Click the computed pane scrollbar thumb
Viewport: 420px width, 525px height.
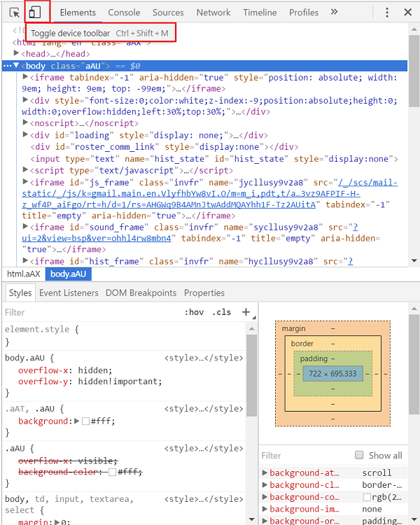pos(414,364)
